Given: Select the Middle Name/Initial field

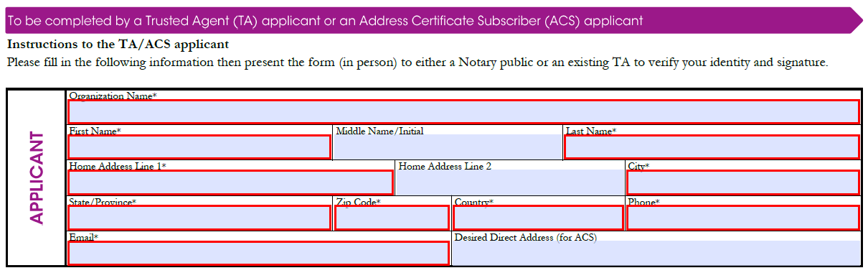Looking at the screenshot, I should tap(448, 147).
